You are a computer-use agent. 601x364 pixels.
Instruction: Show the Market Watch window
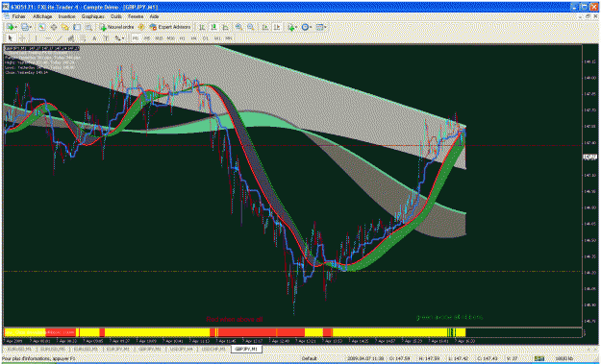pyautogui.click(x=41, y=27)
